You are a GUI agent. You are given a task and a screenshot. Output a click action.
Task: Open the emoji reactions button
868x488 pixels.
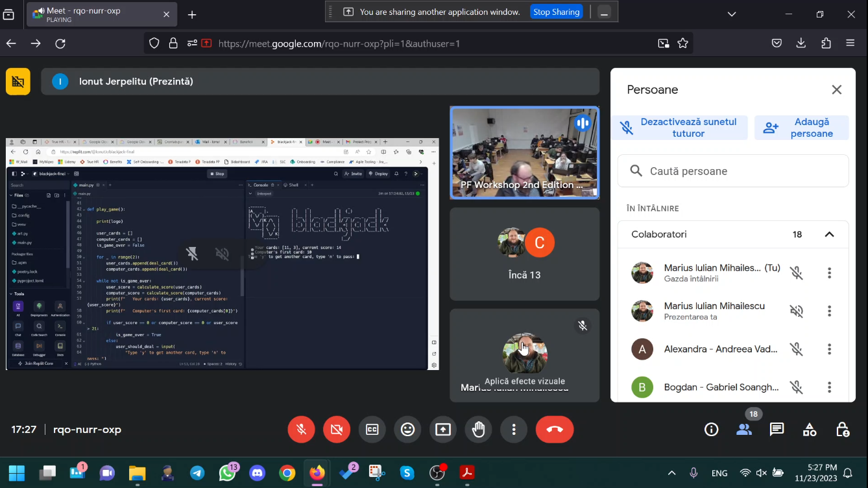407,430
